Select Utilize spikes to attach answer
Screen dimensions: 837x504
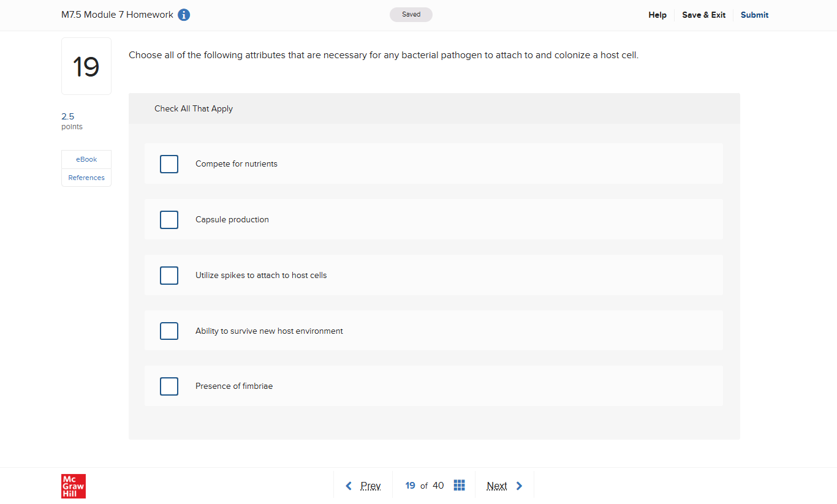pyautogui.click(x=169, y=275)
